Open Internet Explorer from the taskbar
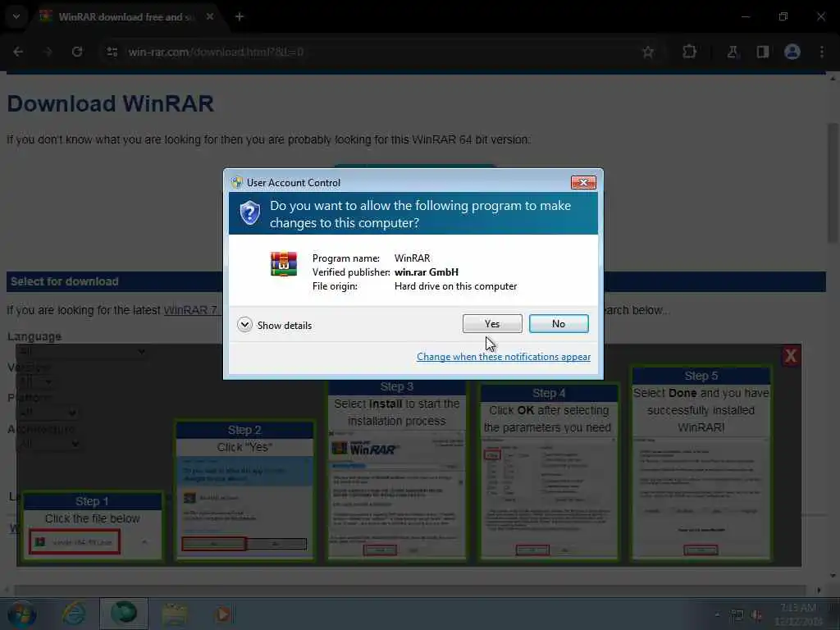This screenshot has height=630, width=840. 73,614
